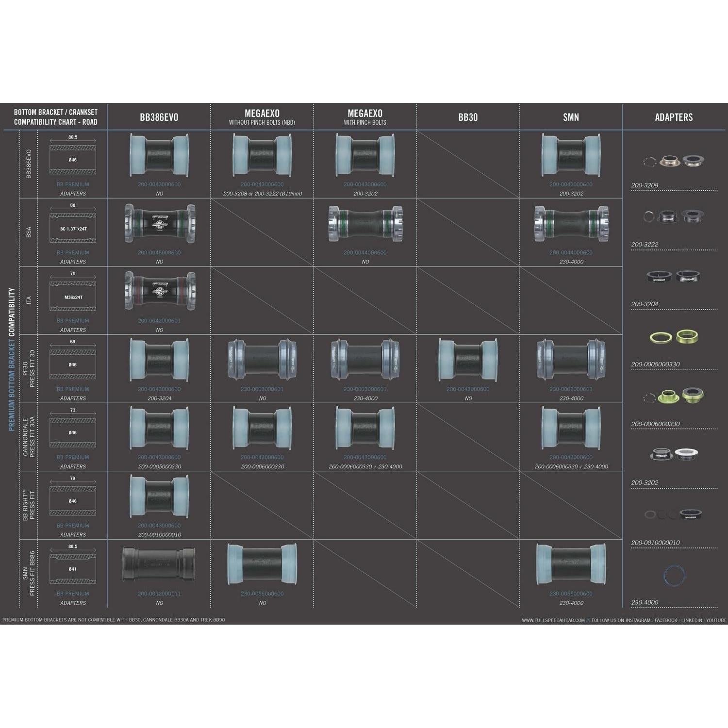Click the blue 230-4000 O-ring image

pyautogui.click(x=674, y=576)
